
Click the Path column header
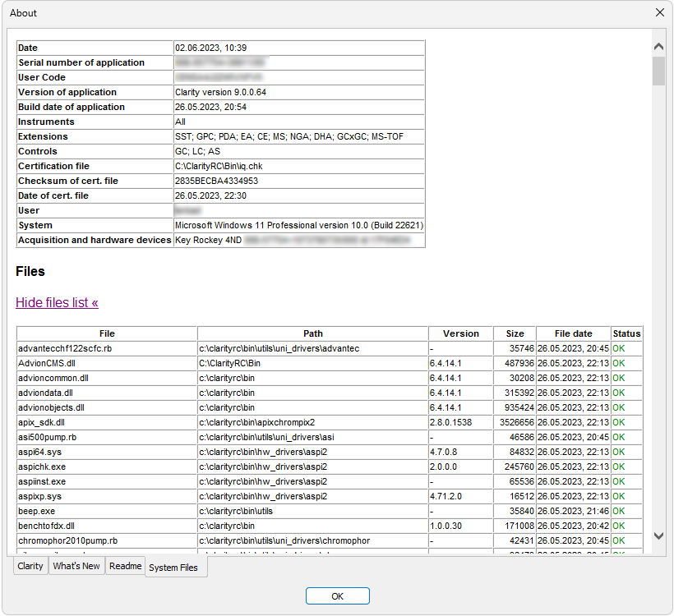(313, 333)
